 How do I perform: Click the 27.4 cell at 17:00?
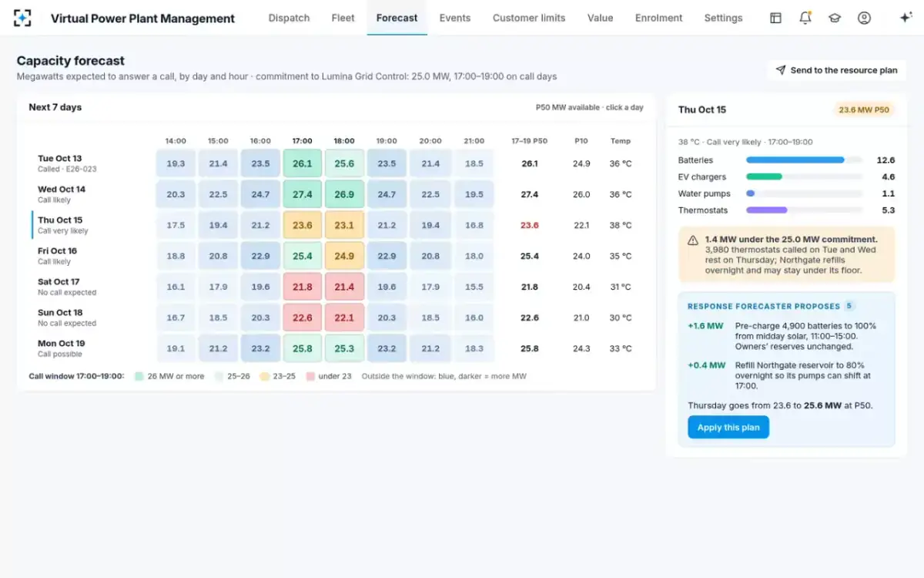click(x=303, y=194)
